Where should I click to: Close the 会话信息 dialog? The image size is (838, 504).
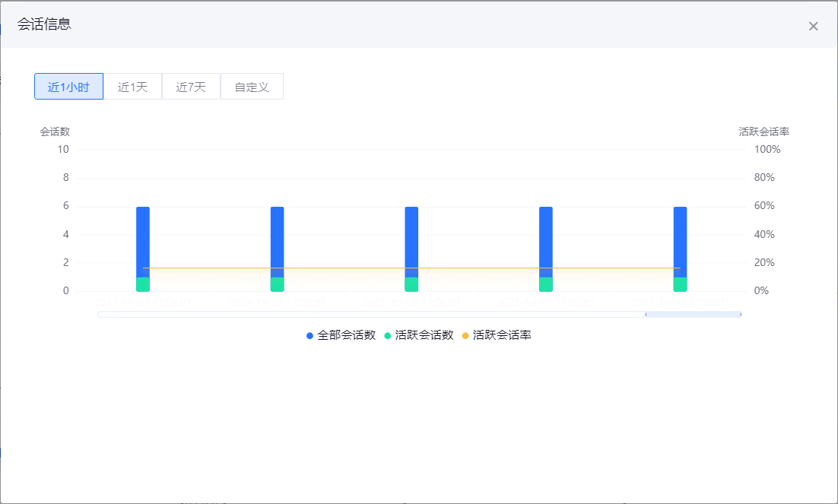click(813, 27)
